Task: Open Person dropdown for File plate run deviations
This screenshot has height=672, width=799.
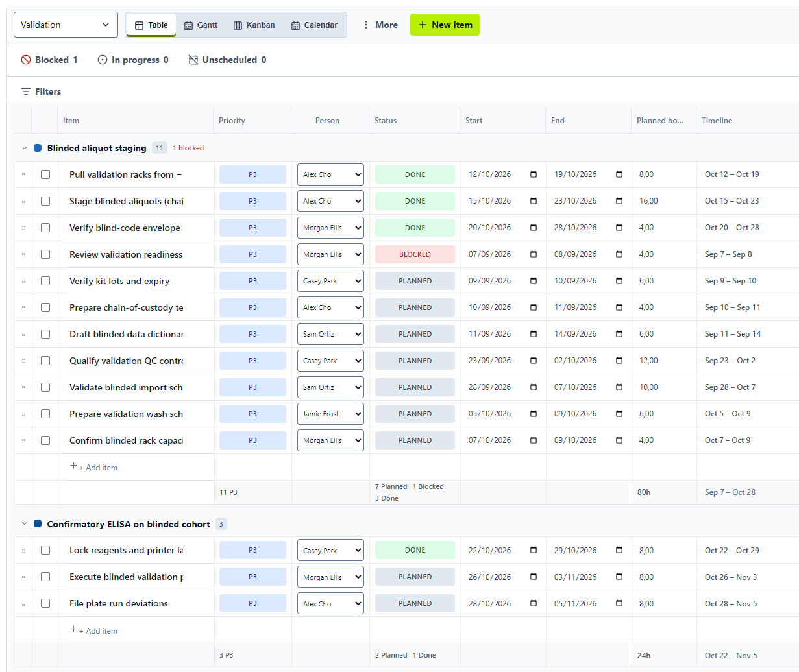Action: [330, 603]
